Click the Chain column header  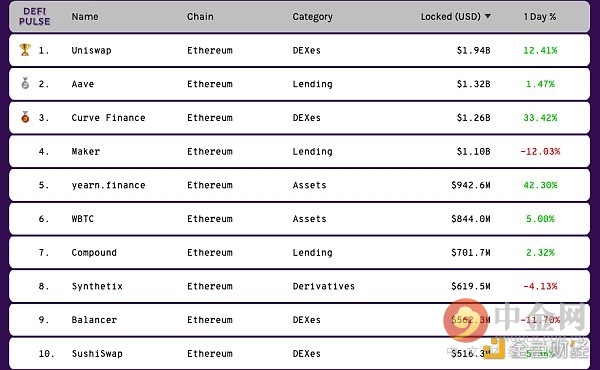(200, 17)
